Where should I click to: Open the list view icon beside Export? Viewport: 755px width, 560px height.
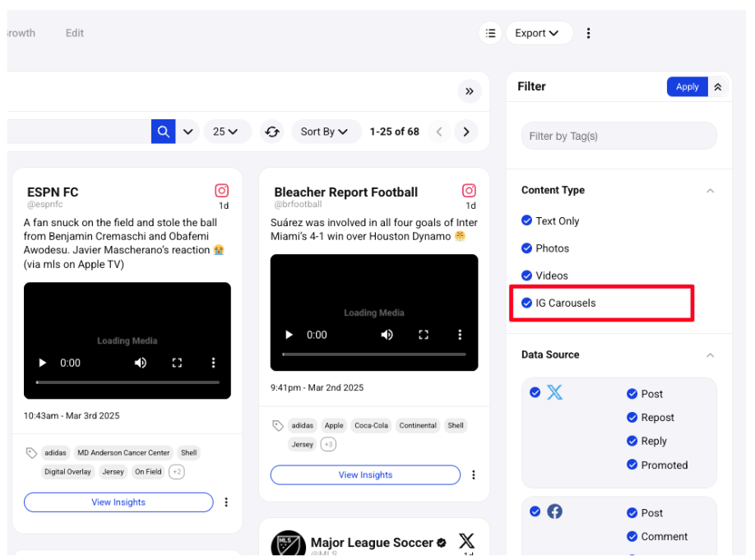point(490,33)
